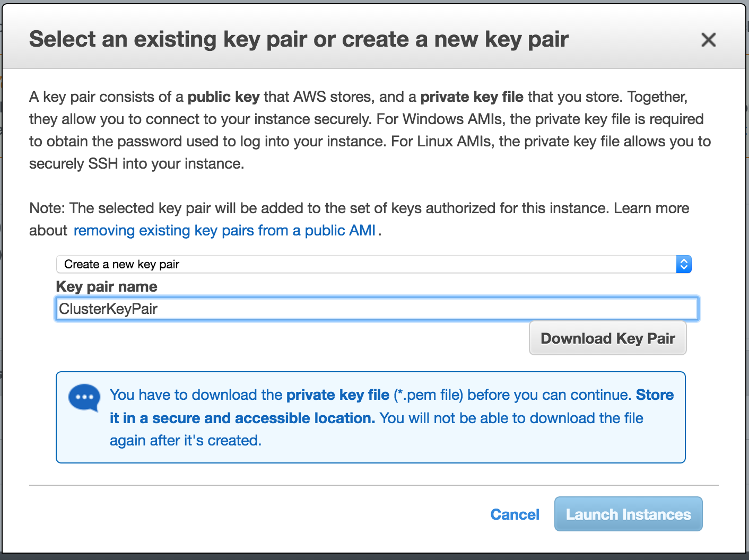Viewport: 749px width, 560px height.
Task: Click the '(*.pem file)' text in the notice
Action: (429, 395)
